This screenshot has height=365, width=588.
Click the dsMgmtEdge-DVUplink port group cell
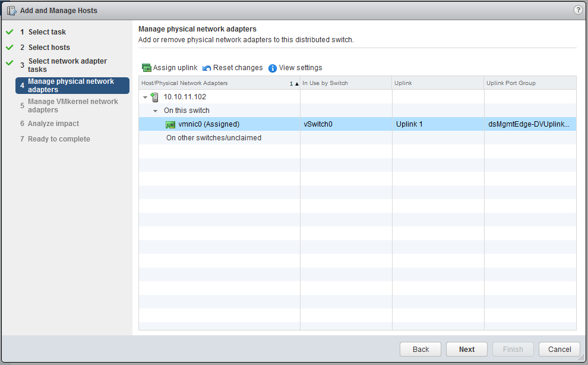(529, 124)
